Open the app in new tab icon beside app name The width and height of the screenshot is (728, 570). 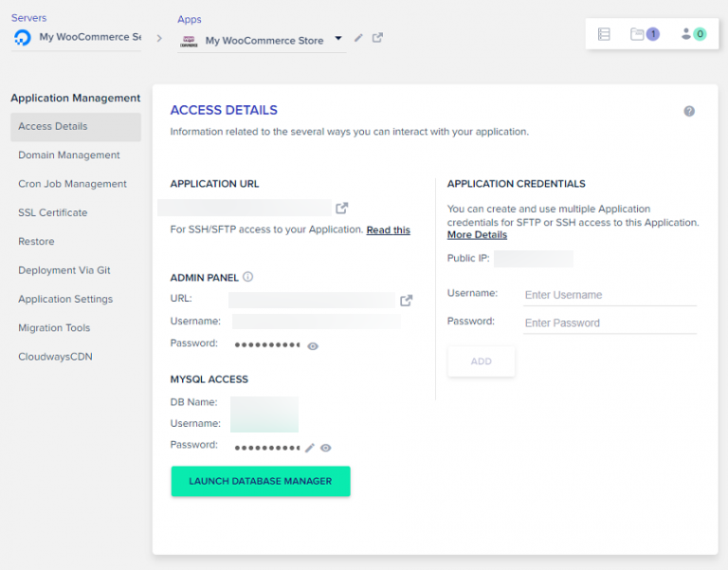(x=377, y=37)
